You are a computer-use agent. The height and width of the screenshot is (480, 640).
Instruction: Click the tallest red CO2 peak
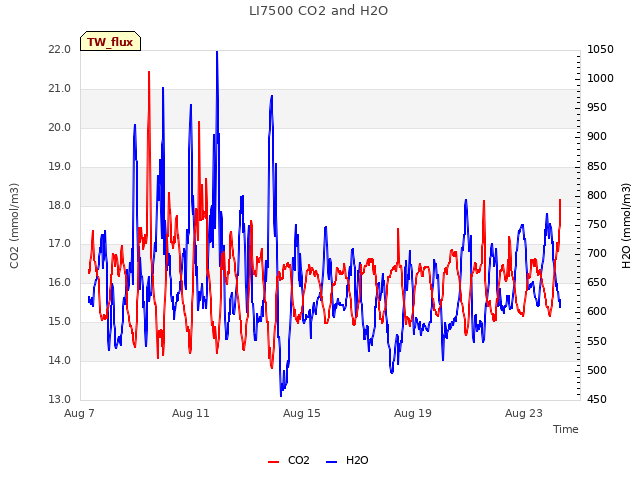coord(149,72)
